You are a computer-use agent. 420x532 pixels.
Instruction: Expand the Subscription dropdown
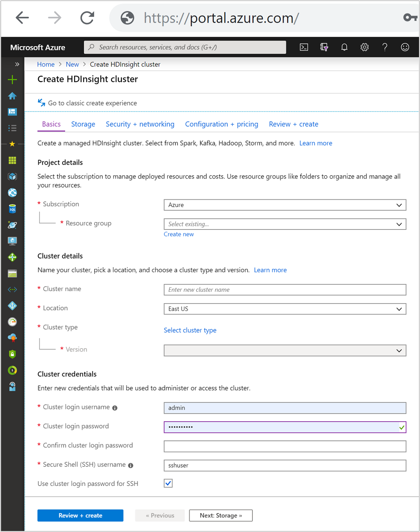pos(285,205)
